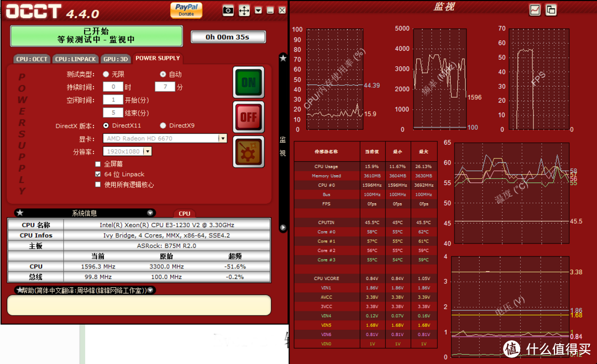597x364 pixels.
Task: Choose the DirectX9 radio option
Action: (163, 125)
